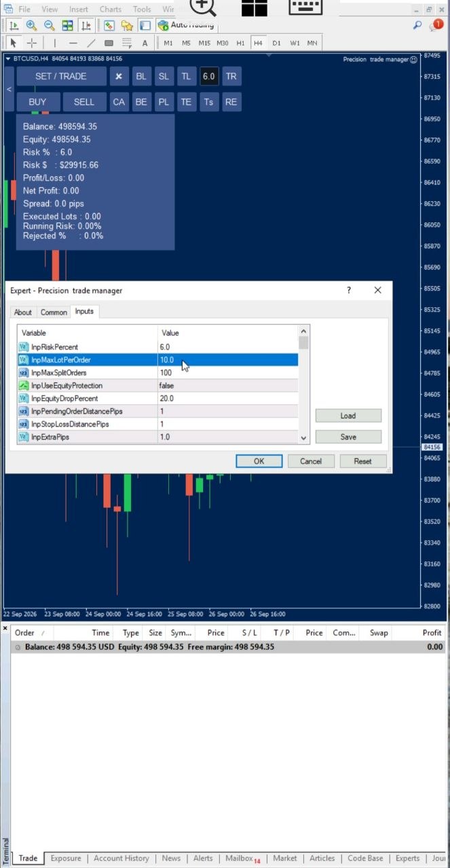Zoom in on the chart
This screenshot has width=450, height=868.
pyautogui.click(x=31, y=25)
